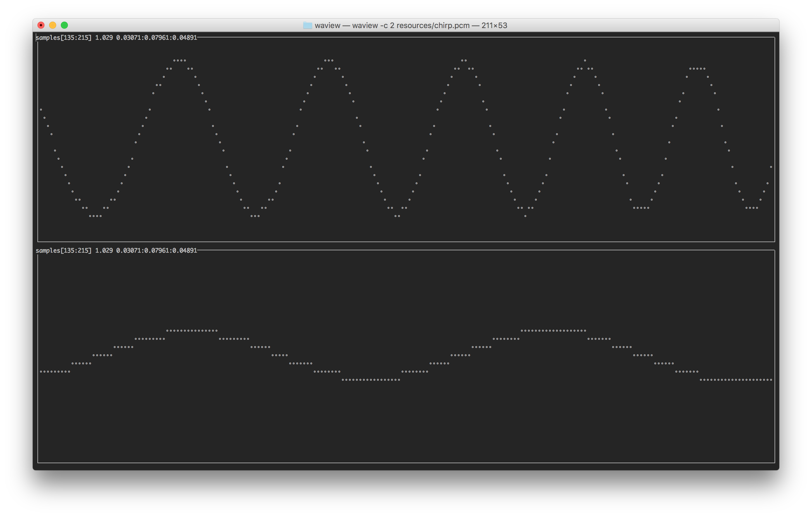
Task: Click the '1.029' value in bottom panel header
Action: pyautogui.click(x=104, y=250)
